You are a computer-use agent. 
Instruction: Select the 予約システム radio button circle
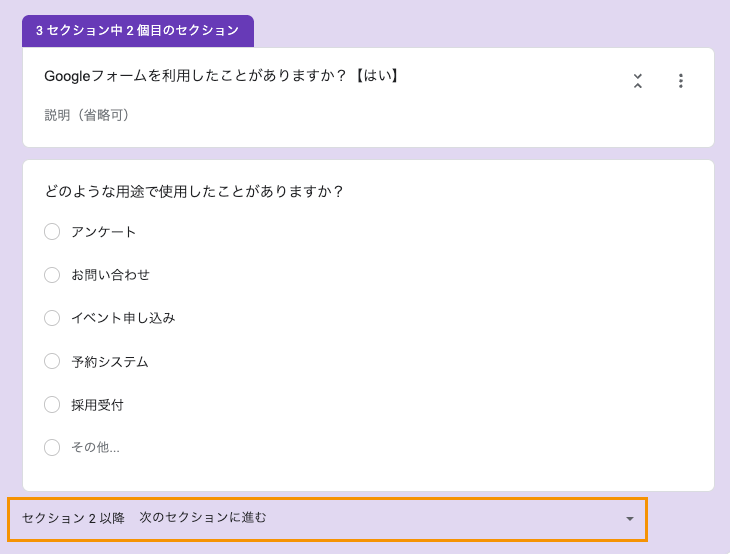[x=52, y=361]
